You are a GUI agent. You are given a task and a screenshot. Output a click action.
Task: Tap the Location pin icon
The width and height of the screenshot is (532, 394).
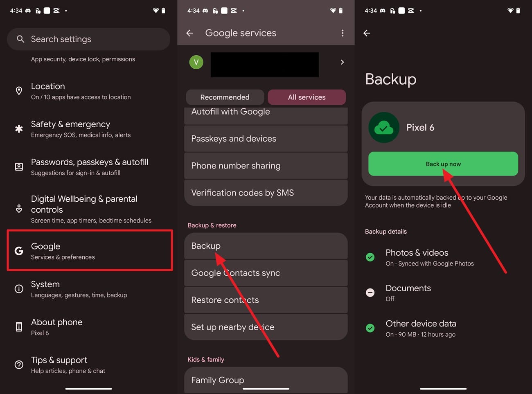[x=19, y=91]
